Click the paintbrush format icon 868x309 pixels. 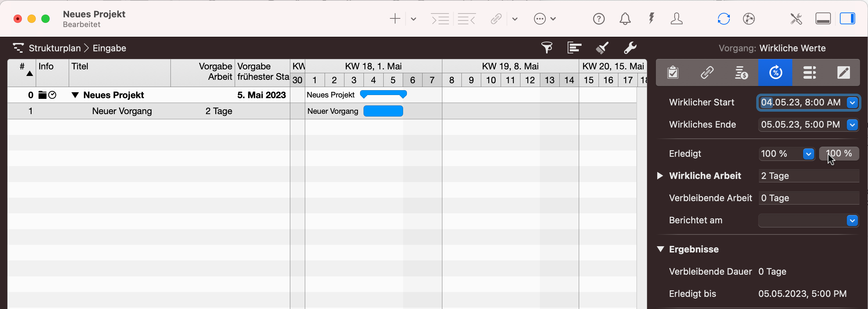coord(602,48)
